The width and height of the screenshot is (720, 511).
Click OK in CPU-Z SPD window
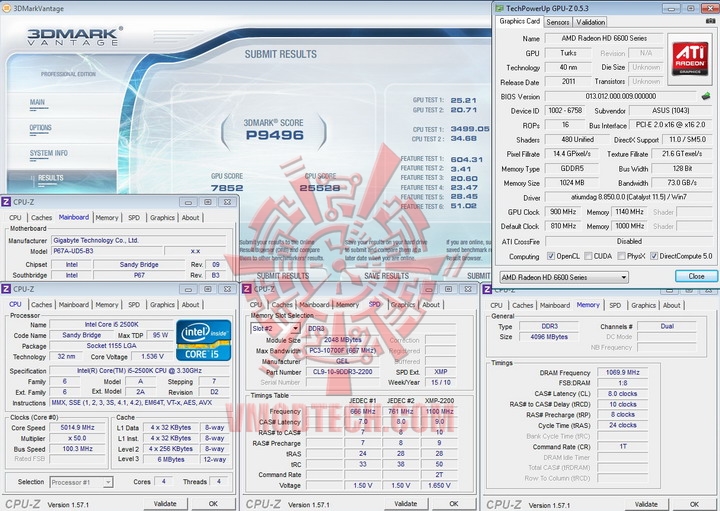(x=454, y=504)
